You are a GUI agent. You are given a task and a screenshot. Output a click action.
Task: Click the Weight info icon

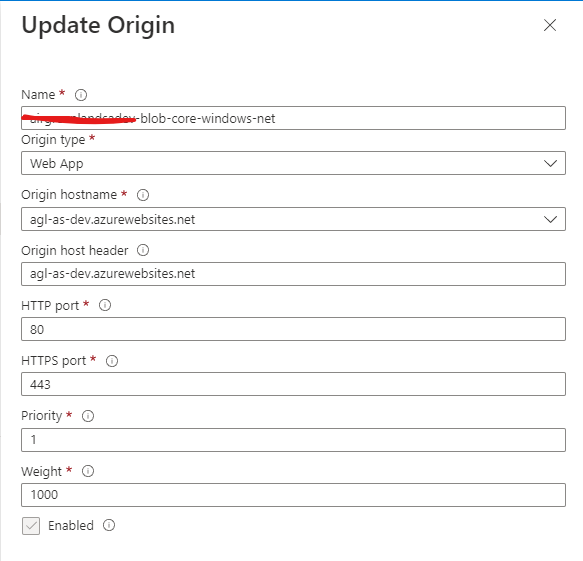coord(88,471)
